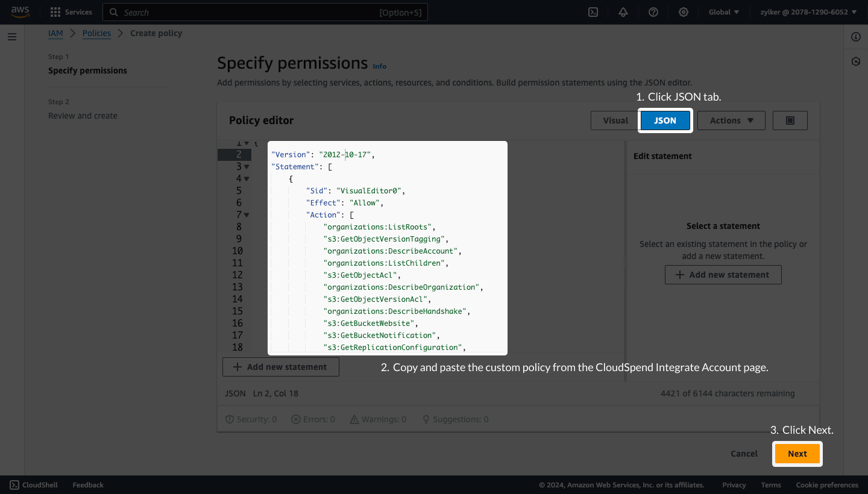Click the Next button
868x494 pixels.
[x=797, y=453]
